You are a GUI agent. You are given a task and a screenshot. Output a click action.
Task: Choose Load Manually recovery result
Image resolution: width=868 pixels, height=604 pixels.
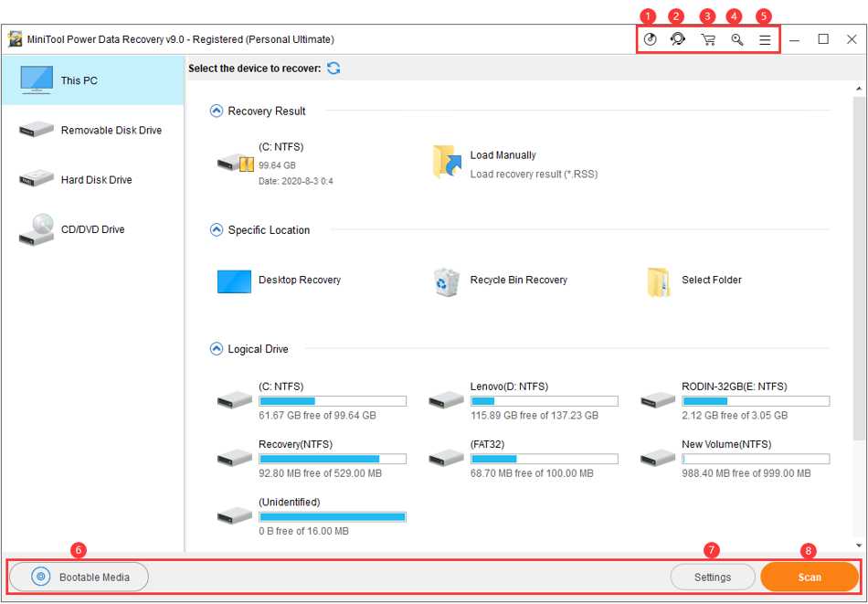coord(514,164)
